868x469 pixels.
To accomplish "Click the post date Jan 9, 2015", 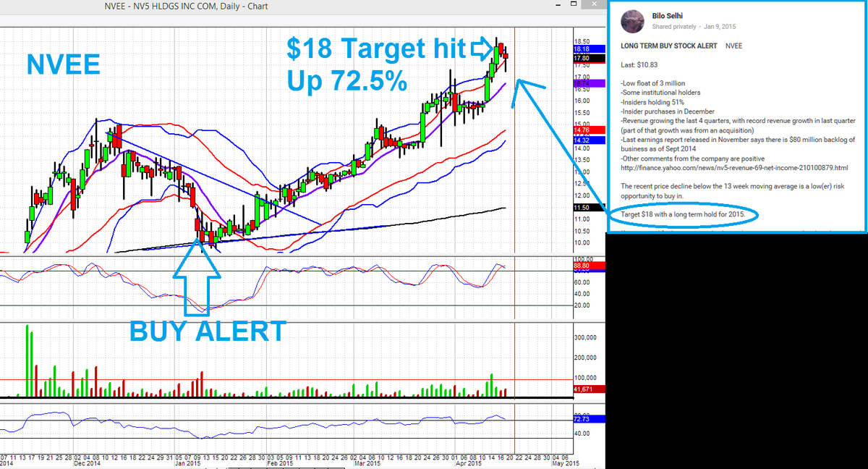I will click(720, 27).
